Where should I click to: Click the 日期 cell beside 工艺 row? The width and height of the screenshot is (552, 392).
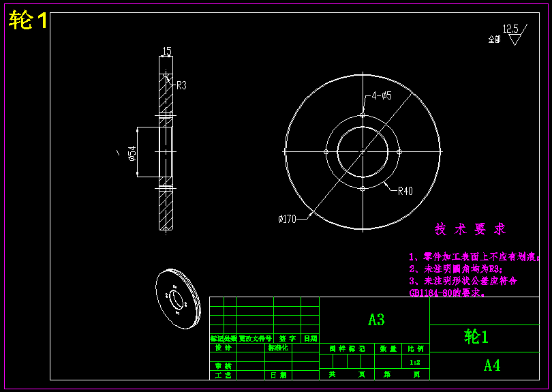point(279,376)
